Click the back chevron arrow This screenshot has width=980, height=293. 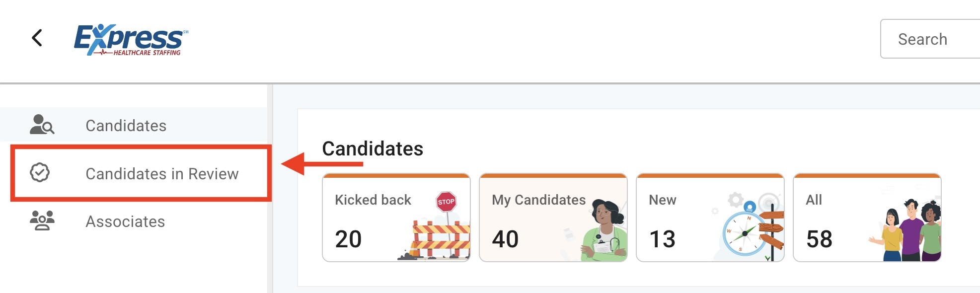(37, 38)
